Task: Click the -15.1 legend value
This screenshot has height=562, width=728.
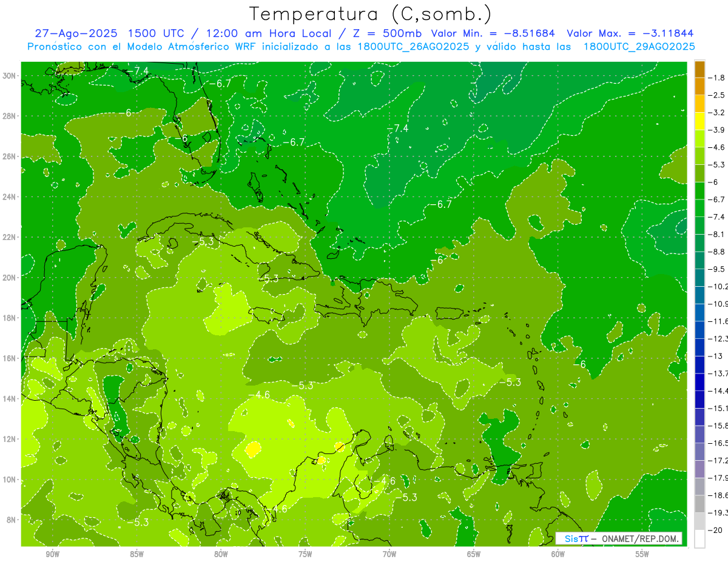Action: click(x=718, y=408)
